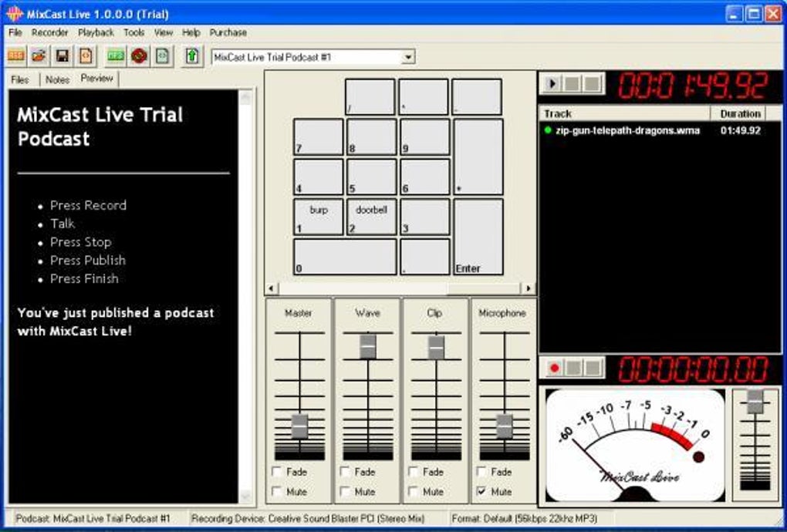
Task: Click the clip pad labeled 8
Action: pos(371,136)
